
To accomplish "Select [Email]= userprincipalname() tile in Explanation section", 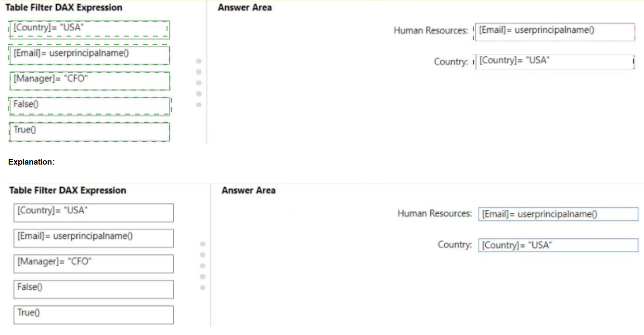I will click(93, 237).
